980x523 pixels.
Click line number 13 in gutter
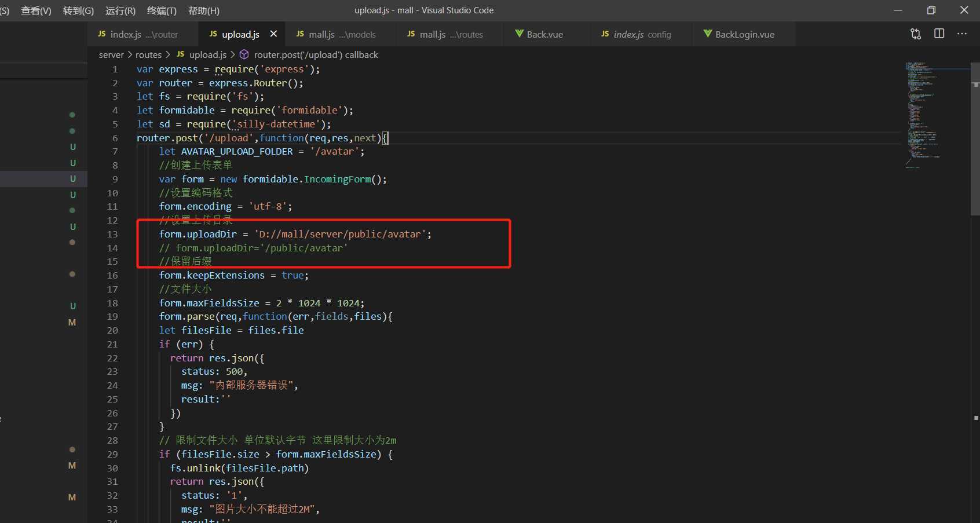pos(112,234)
